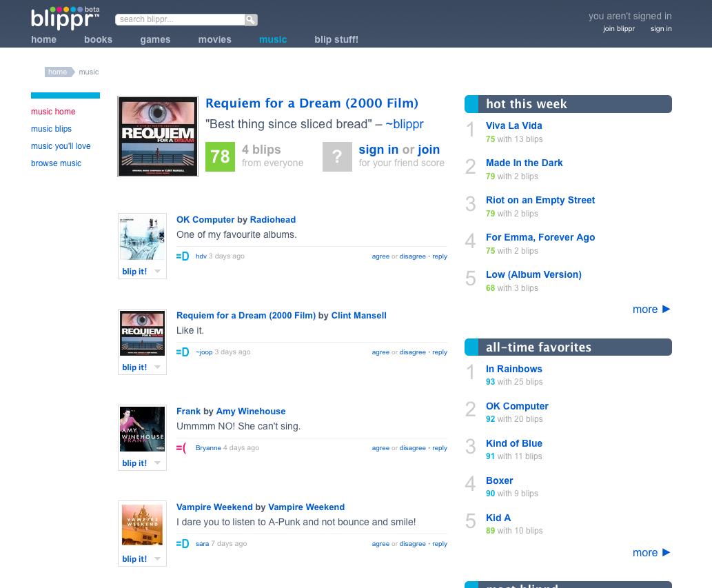Open the Clint Mansell artist link
The height and width of the screenshot is (588, 712).
(x=358, y=316)
